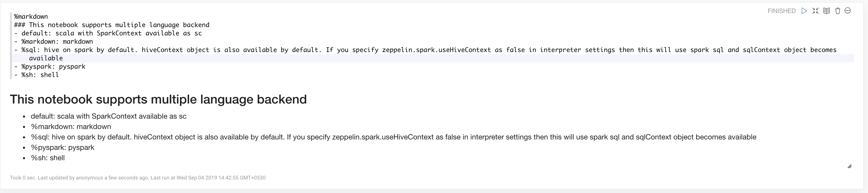Click the FINISHED status label
The image size is (868, 193).
(781, 11)
